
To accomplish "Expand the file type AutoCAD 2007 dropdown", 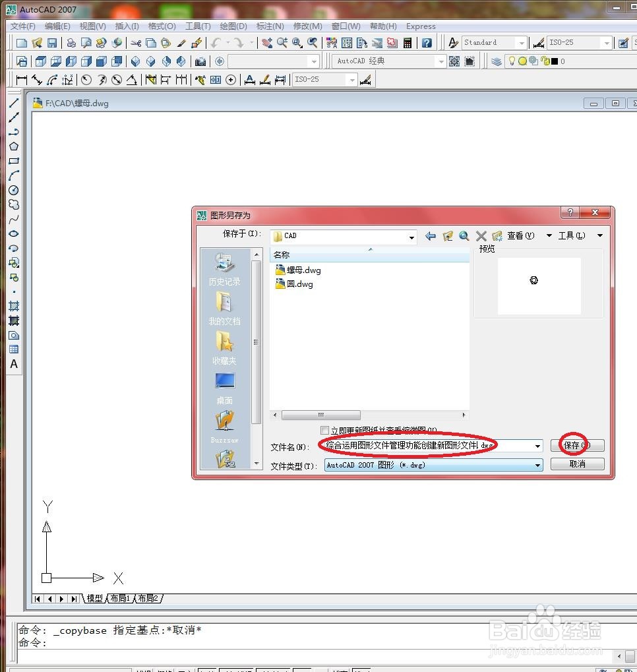I will (537, 466).
